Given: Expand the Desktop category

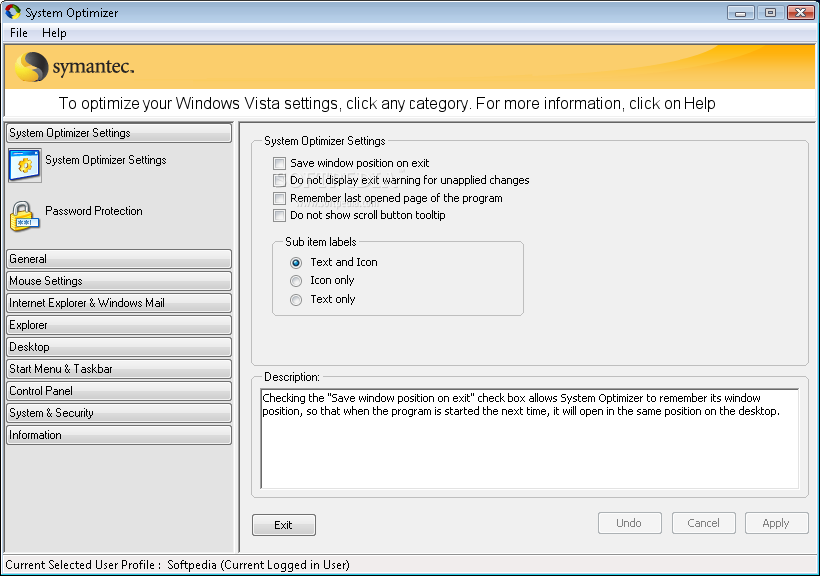Looking at the screenshot, I should click(119, 347).
